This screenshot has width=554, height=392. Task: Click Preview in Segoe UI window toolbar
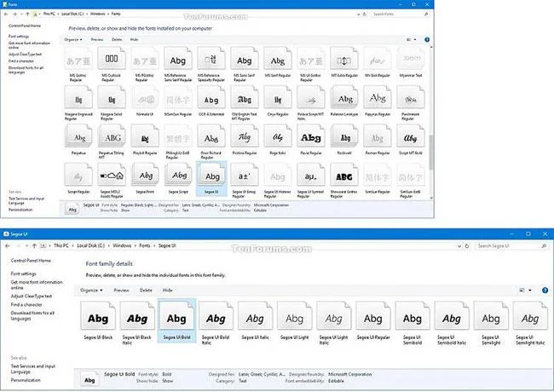(x=121, y=291)
